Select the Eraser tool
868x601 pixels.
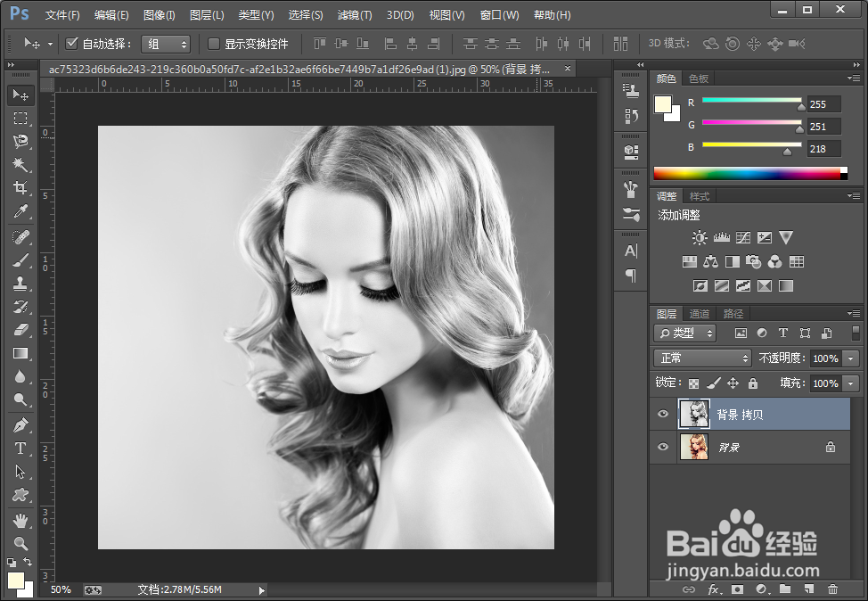point(20,330)
